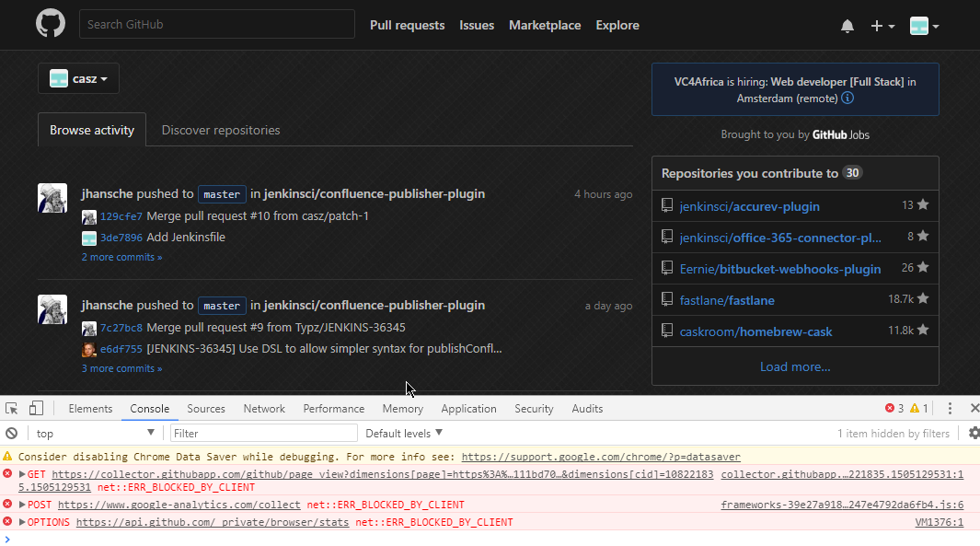The width and height of the screenshot is (980, 546).
Task: Click inside the console Filter field
Action: (x=263, y=433)
